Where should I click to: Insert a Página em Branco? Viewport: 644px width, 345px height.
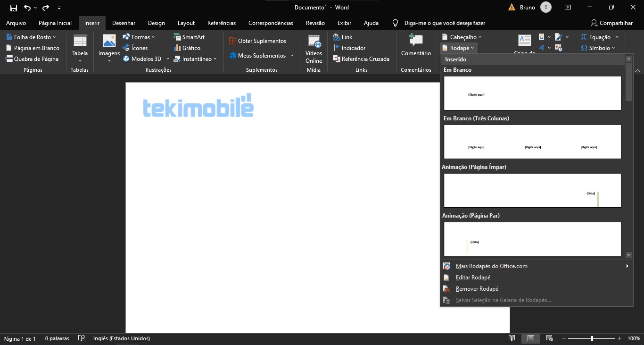point(33,48)
